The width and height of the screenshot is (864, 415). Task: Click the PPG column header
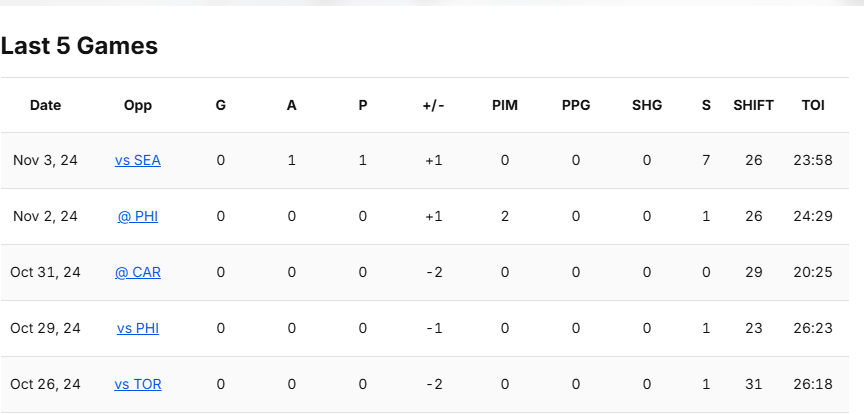click(x=576, y=105)
